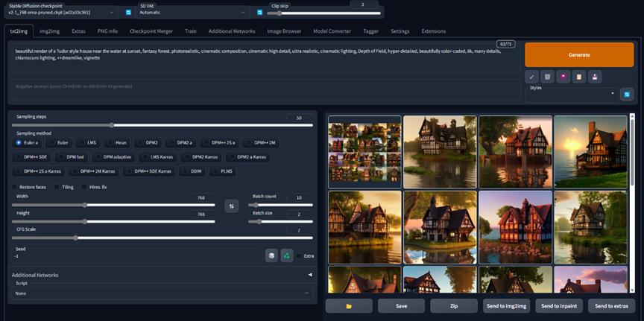Click the floppy disk icon to save style
Viewport: 644px width, 321px height.
(594, 77)
